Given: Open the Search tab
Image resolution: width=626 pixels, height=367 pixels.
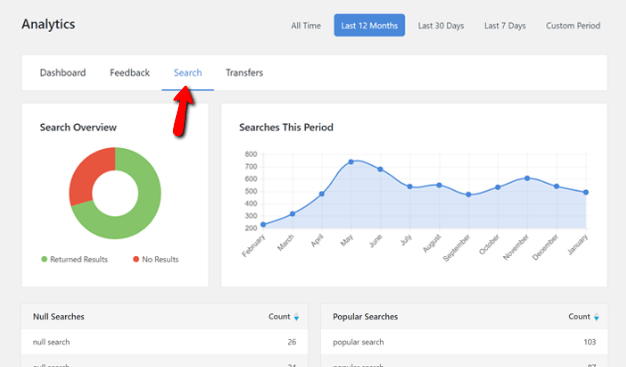Looking at the screenshot, I should point(188,73).
